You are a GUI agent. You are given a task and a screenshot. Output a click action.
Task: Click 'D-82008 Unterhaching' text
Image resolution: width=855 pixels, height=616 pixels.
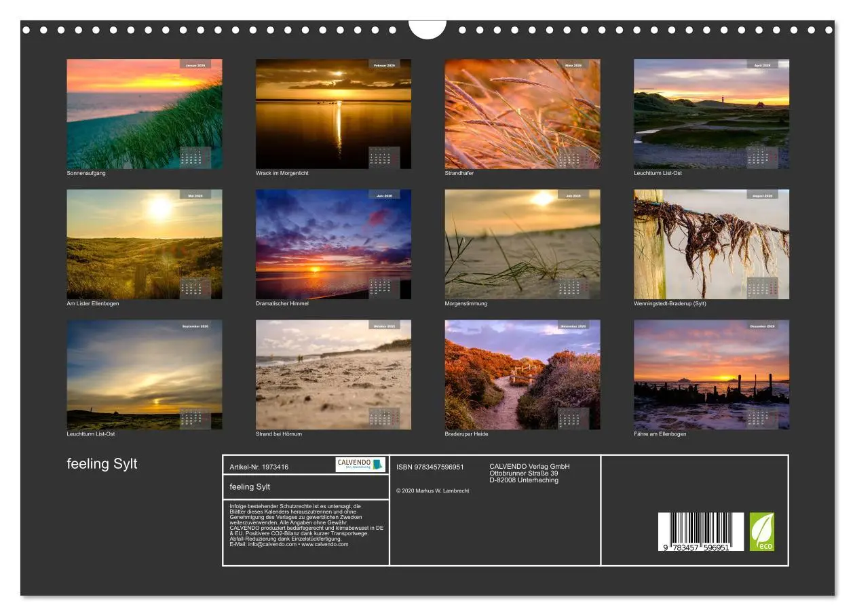point(524,480)
